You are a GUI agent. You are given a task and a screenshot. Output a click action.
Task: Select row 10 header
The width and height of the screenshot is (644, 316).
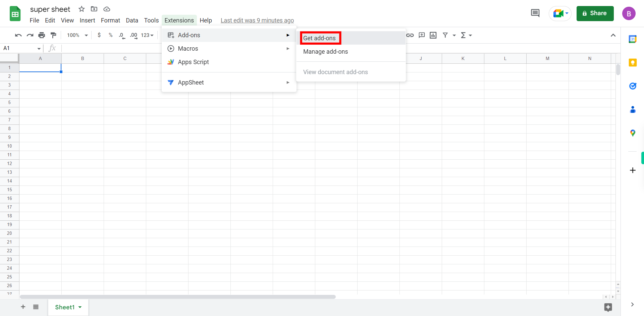point(9,146)
